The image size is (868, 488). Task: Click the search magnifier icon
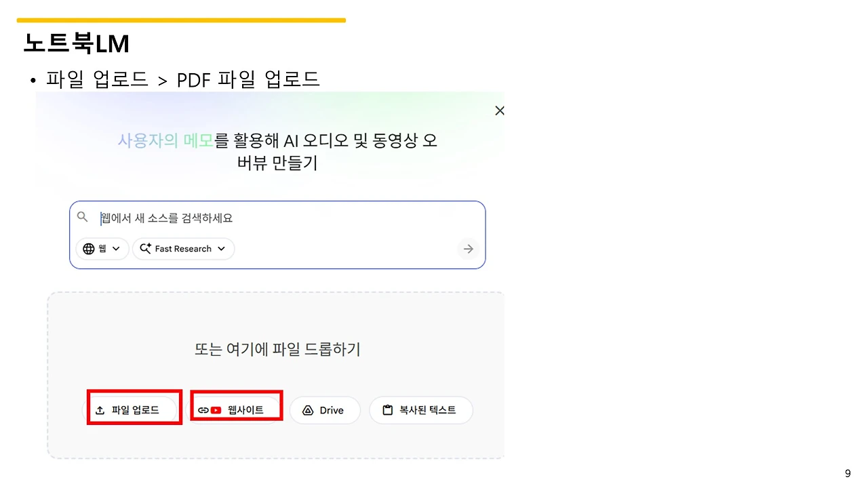[82, 217]
